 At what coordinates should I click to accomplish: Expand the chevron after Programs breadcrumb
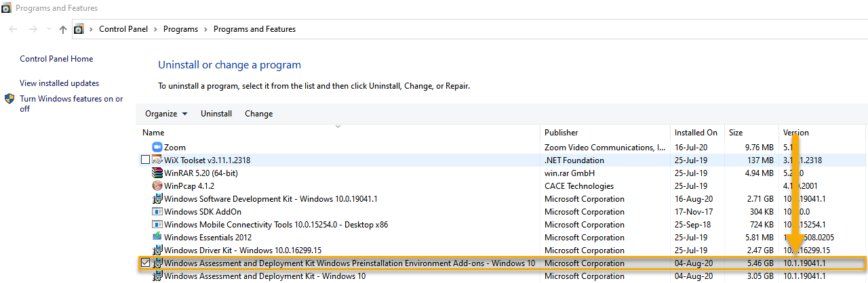click(x=205, y=29)
